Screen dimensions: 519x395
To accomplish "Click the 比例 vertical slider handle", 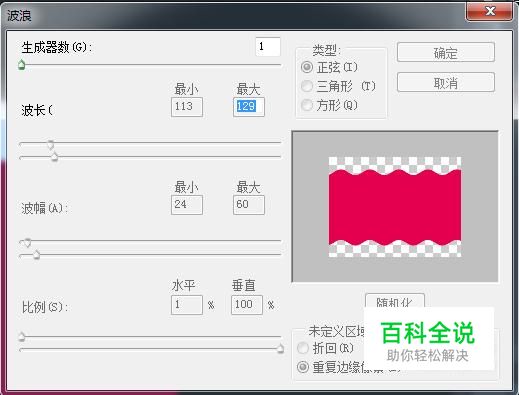I will point(280,348).
